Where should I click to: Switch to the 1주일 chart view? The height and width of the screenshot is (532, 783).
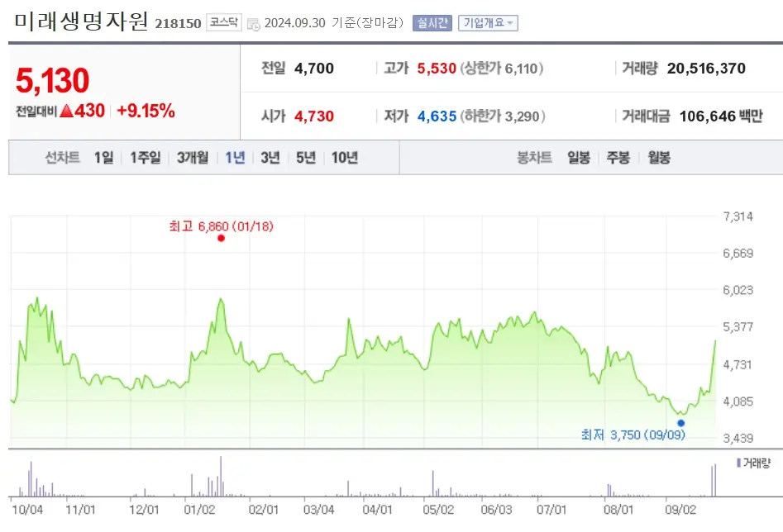click(x=143, y=157)
